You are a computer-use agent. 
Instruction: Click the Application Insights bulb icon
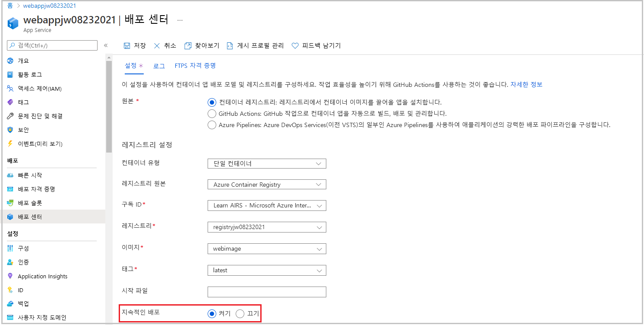click(11, 276)
